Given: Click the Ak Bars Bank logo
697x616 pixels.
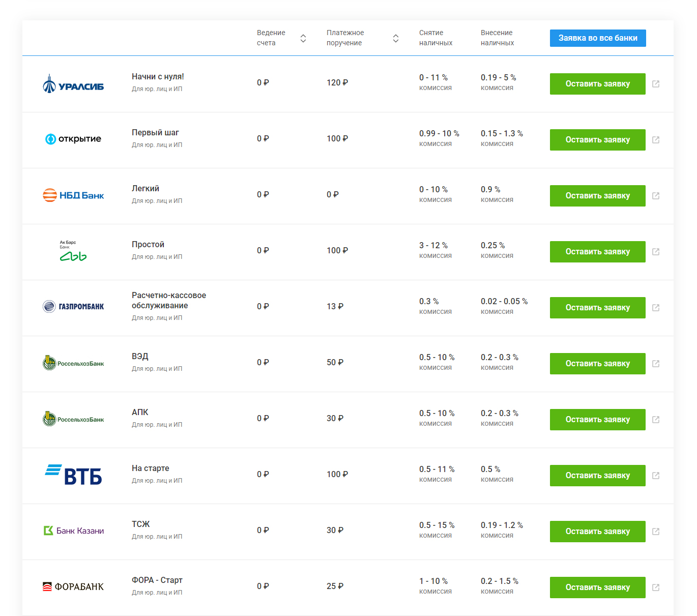Looking at the screenshot, I should (x=73, y=251).
